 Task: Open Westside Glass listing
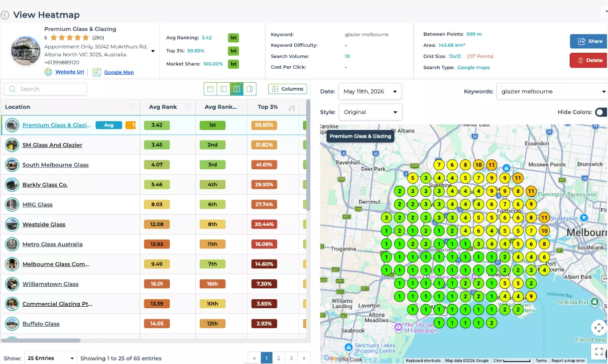[44, 225]
